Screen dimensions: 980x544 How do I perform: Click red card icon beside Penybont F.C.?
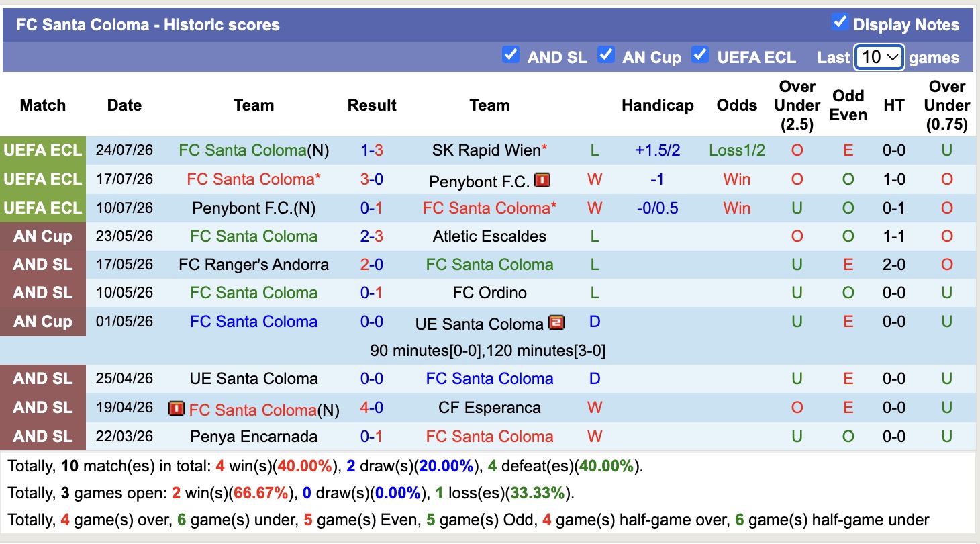(x=542, y=181)
